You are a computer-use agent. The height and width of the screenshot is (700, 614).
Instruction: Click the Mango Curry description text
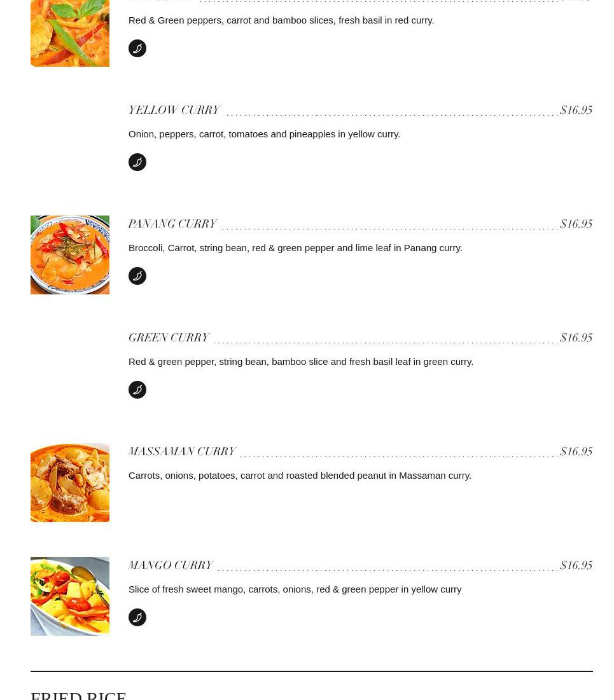tap(295, 589)
